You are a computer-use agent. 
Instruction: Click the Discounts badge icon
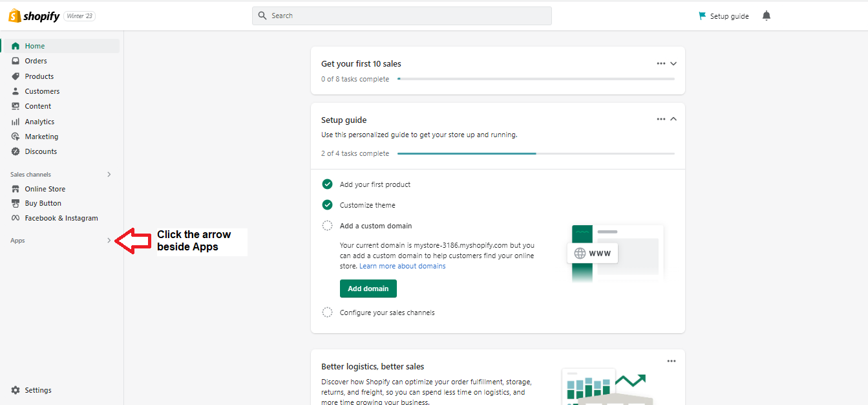16,151
